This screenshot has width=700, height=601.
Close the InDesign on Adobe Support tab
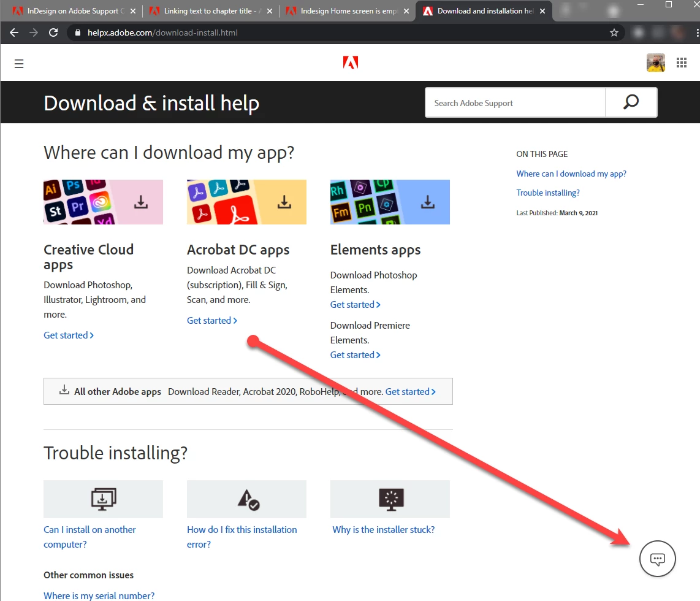(x=133, y=11)
